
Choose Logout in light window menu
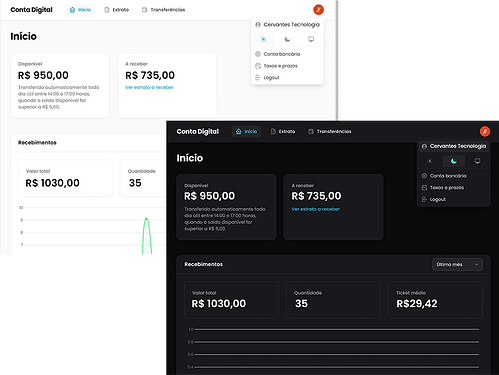pyautogui.click(x=287, y=78)
